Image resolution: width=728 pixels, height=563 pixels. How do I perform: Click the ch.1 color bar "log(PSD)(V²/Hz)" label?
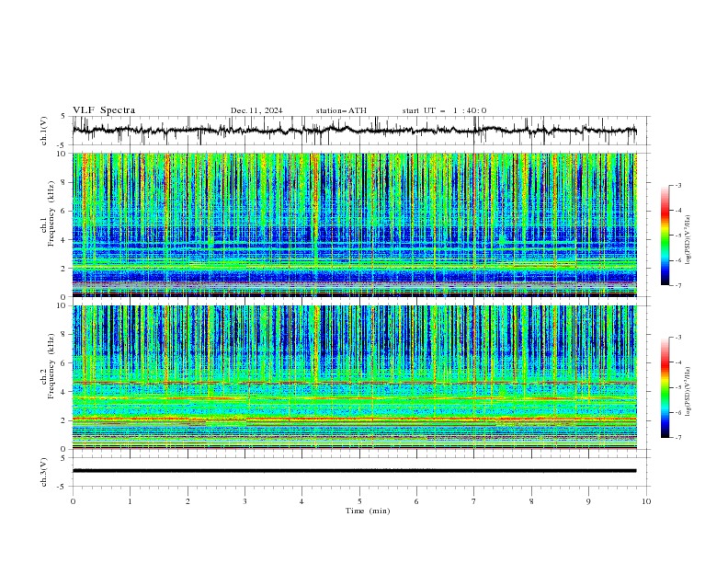(688, 240)
